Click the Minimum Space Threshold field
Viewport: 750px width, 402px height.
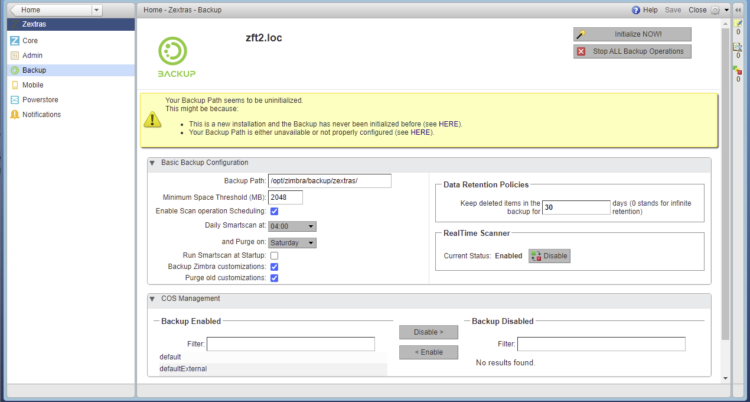(286, 197)
